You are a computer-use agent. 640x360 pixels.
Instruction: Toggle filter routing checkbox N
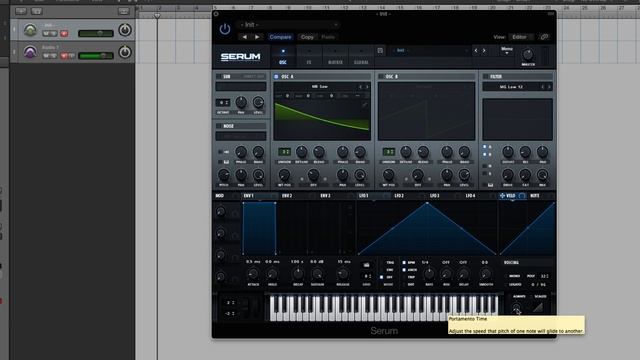click(x=485, y=166)
